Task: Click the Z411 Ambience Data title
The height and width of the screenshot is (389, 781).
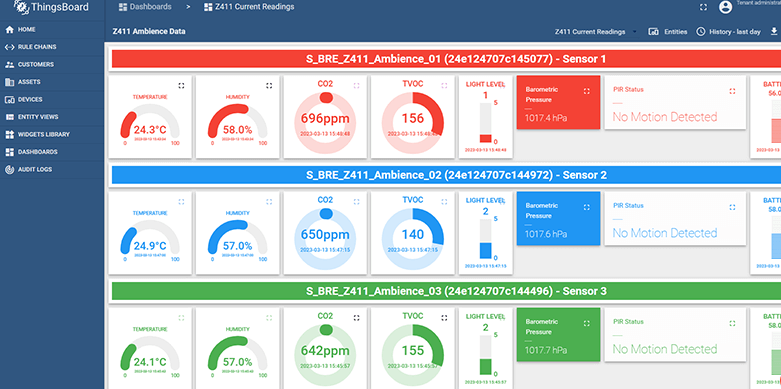Action: click(149, 31)
